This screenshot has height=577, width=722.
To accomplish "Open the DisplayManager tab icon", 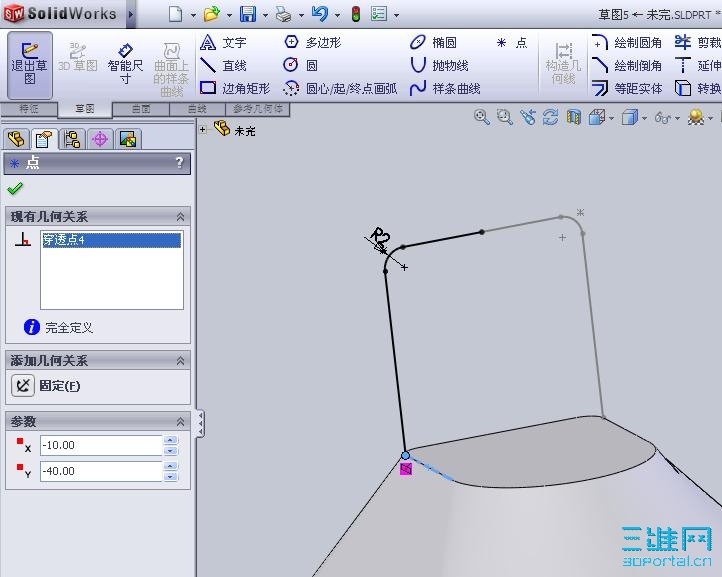I will pyautogui.click(x=128, y=139).
